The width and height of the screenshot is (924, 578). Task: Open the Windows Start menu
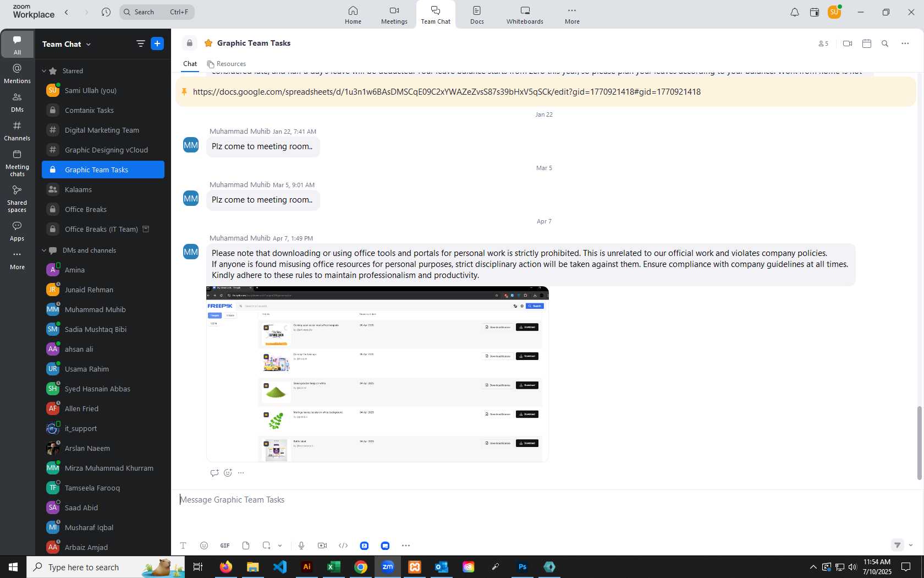coord(13,566)
